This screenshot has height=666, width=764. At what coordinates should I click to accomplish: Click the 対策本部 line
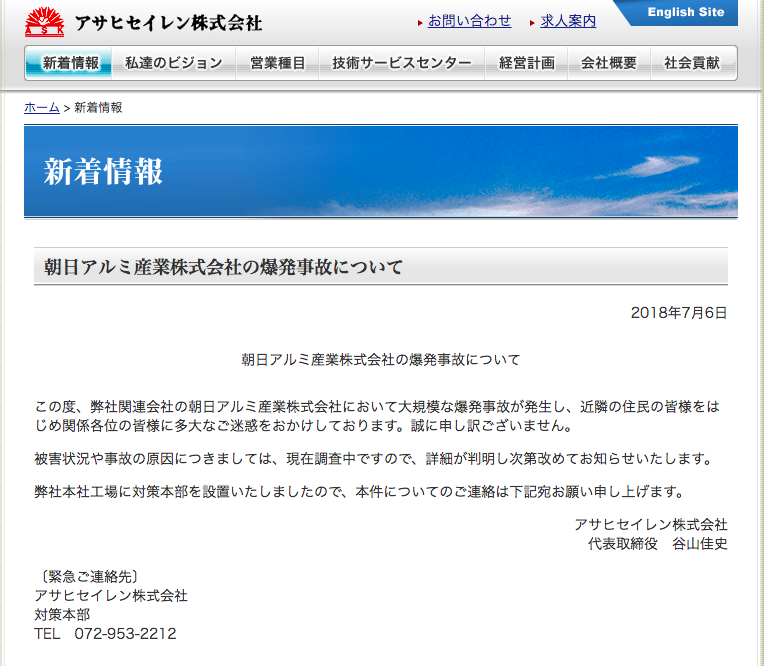pyautogui.click(x=62, y=615)
